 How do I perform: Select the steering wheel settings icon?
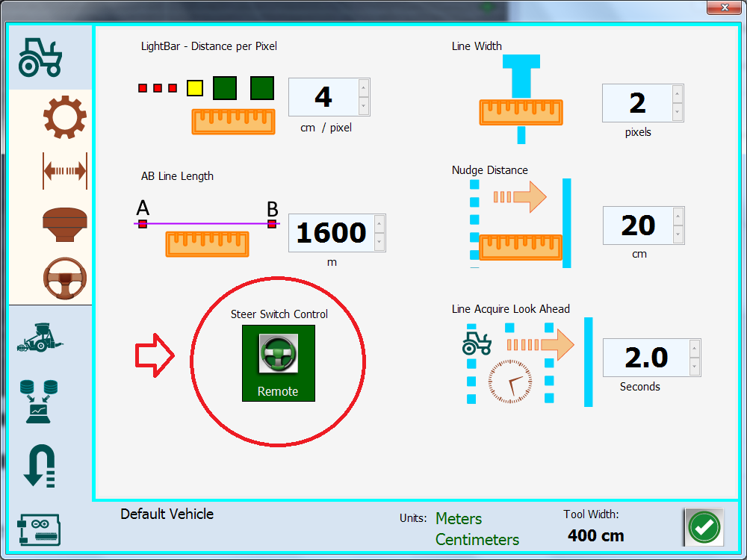point(64,277)
